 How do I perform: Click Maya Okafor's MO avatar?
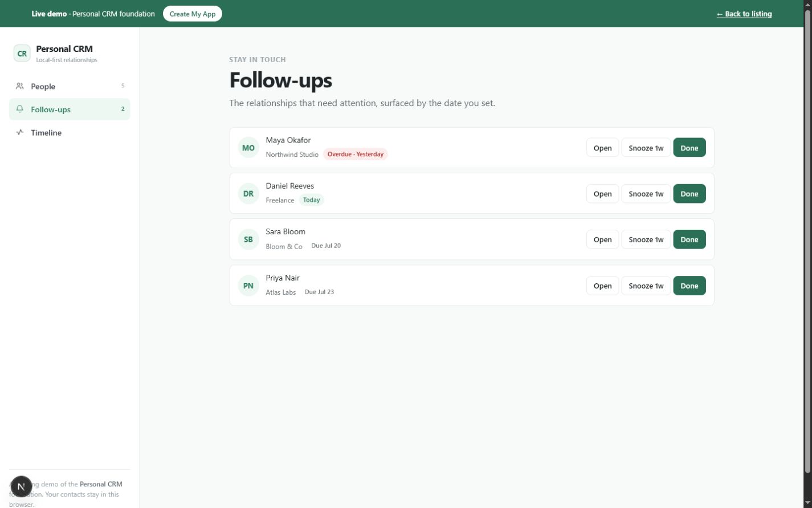tap(248, 148)
